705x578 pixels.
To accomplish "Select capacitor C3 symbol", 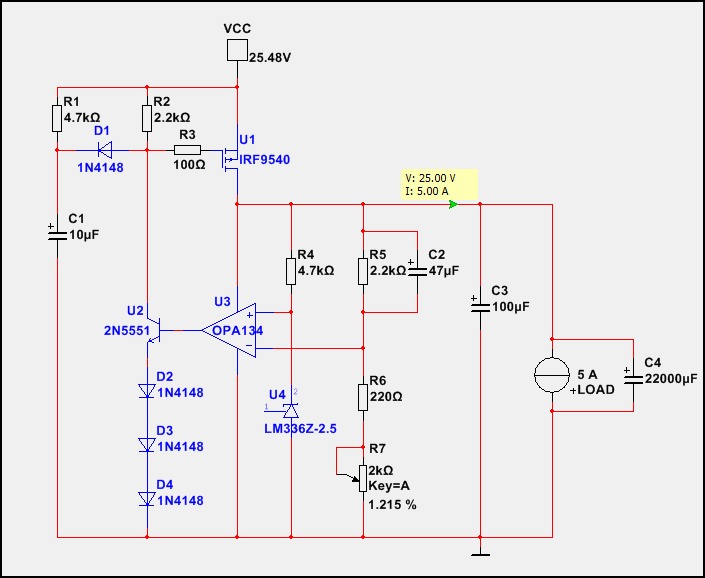I will point(480,308).
